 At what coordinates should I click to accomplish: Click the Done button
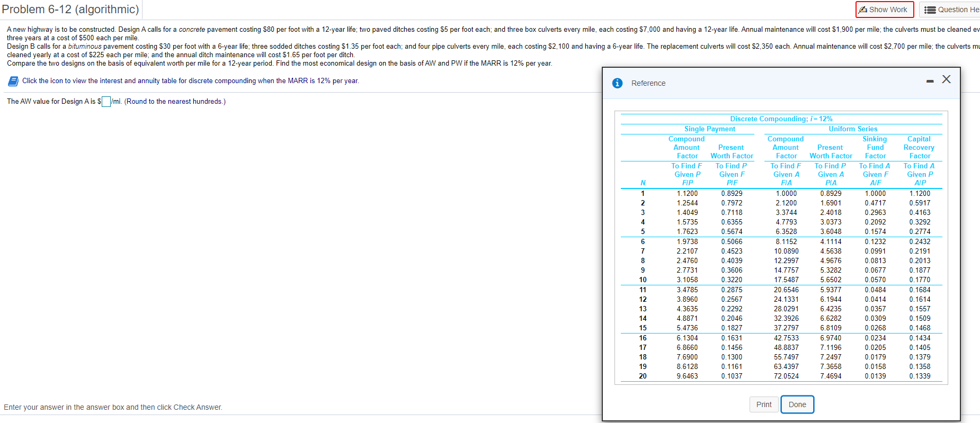pyautogui.click(x=797, y=404)
